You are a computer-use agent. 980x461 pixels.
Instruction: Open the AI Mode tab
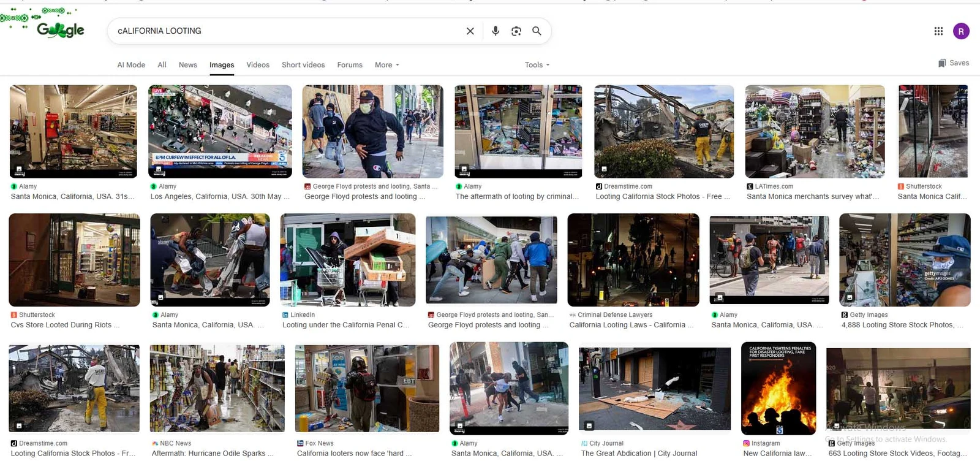pyautogui.click(x=131, y=65)
